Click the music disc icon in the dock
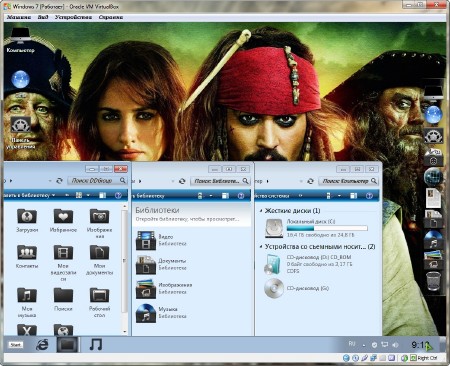The image size is (450, 366). pyautogui.click(x=433, y=240)
